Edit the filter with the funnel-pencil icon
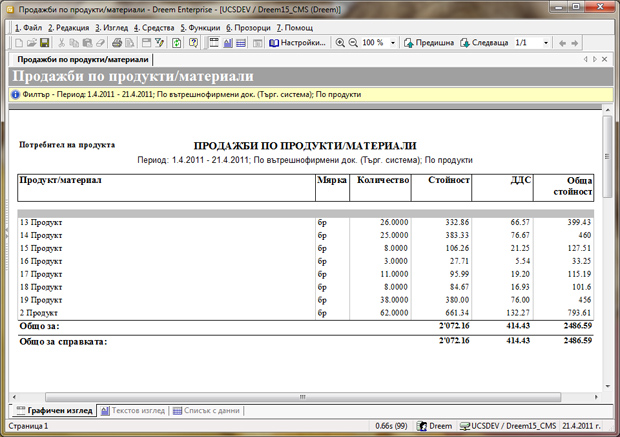620x437 pixels. (x=159, y=43)
